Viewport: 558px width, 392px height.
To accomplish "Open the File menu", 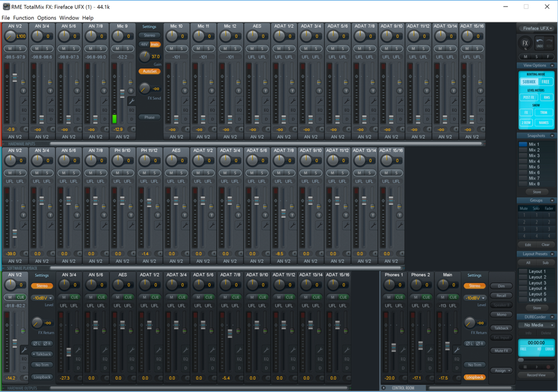I will click(5, 17).
